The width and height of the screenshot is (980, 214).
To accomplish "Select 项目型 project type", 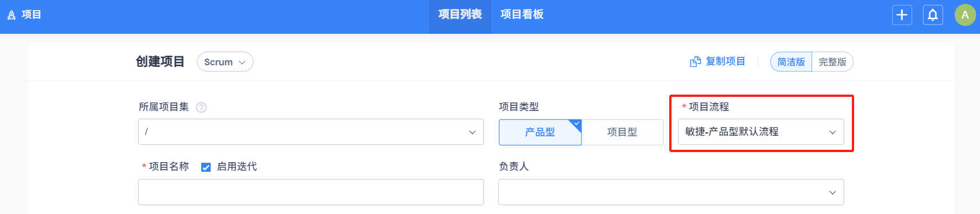I will coord(622,132).
